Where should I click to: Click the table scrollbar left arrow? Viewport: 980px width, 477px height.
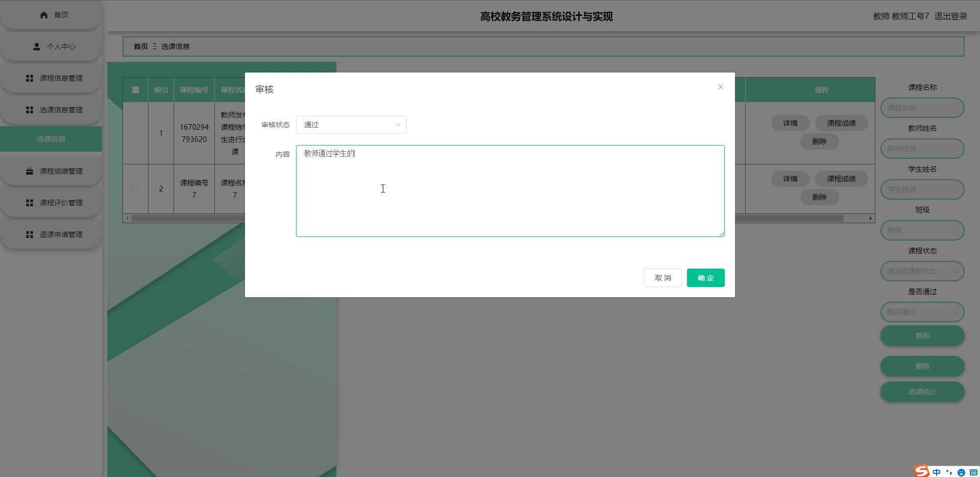[x=127, y=219]
